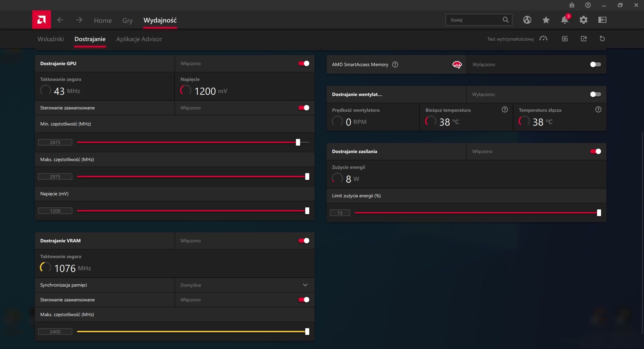Click the stress test gauge icon
The width and height of the screenshot is (644, 349).
point(543,39)
